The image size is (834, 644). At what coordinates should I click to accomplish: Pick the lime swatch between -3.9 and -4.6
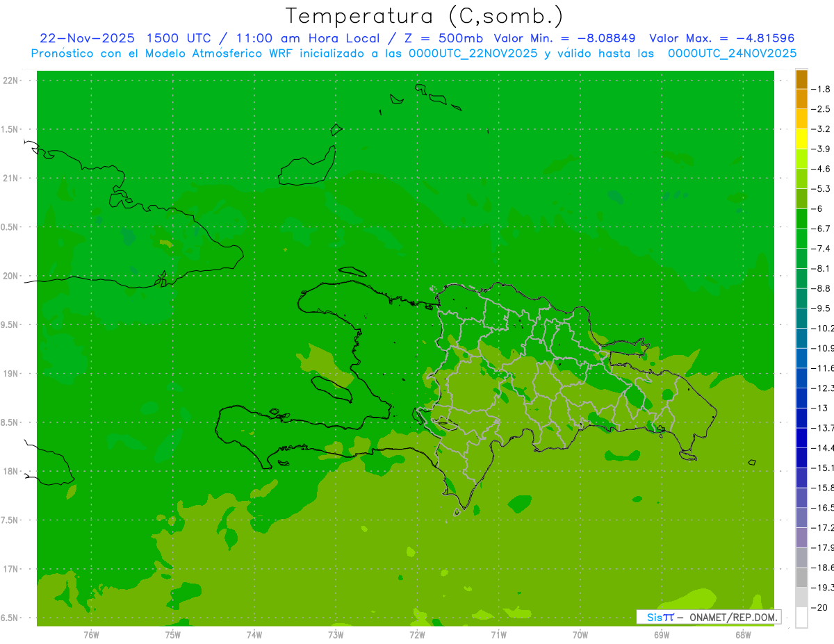(x=801, y=159)
